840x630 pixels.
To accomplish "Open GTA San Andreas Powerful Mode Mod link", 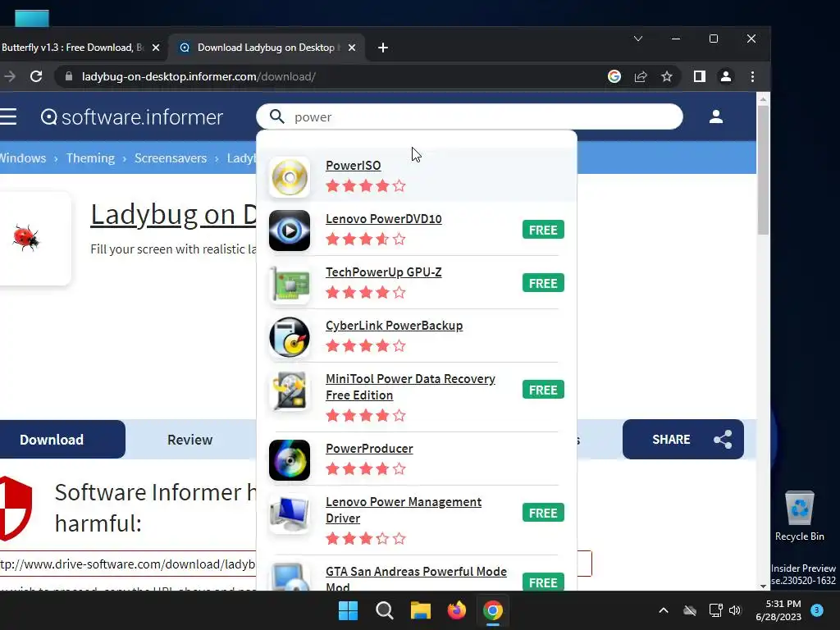I will click(416, 577).
